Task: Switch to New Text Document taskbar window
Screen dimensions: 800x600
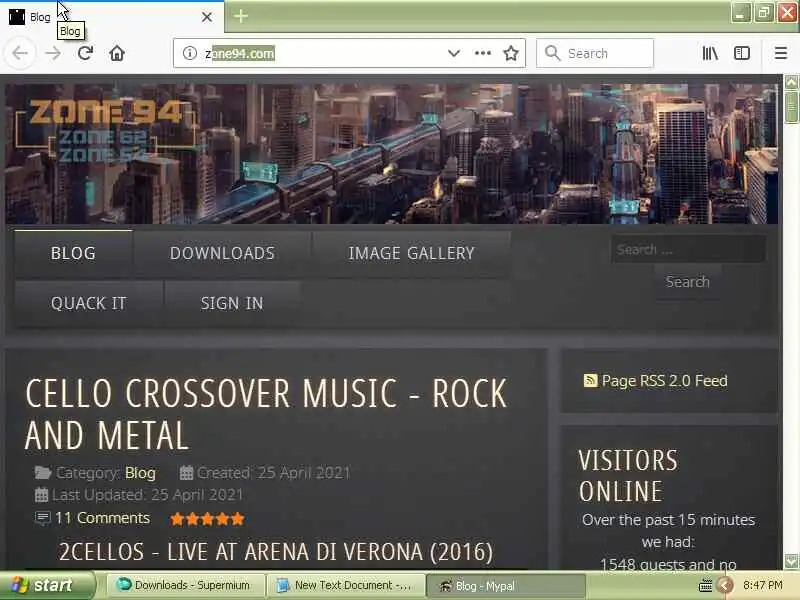Action: (x=346, y=585)
